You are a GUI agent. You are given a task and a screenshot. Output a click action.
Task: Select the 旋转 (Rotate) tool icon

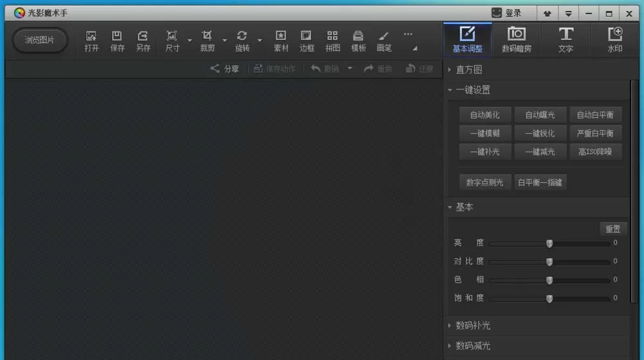point(242,36)
